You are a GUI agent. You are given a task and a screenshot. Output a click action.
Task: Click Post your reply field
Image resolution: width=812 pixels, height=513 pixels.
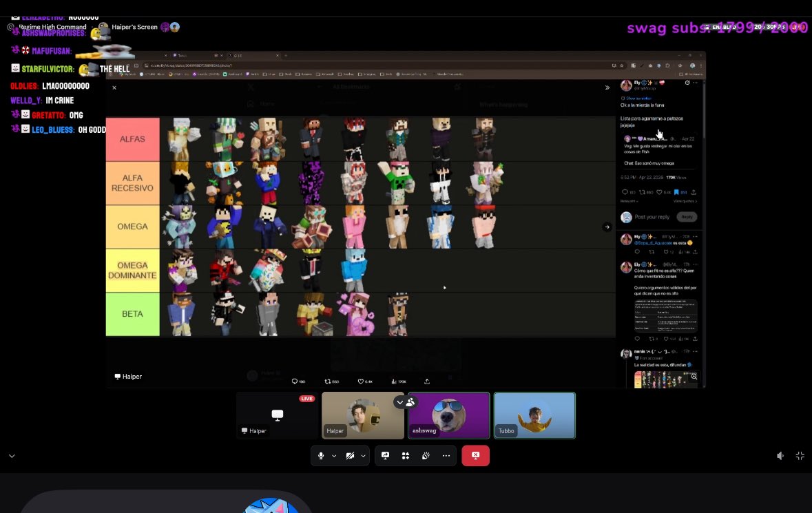(652, 217)
